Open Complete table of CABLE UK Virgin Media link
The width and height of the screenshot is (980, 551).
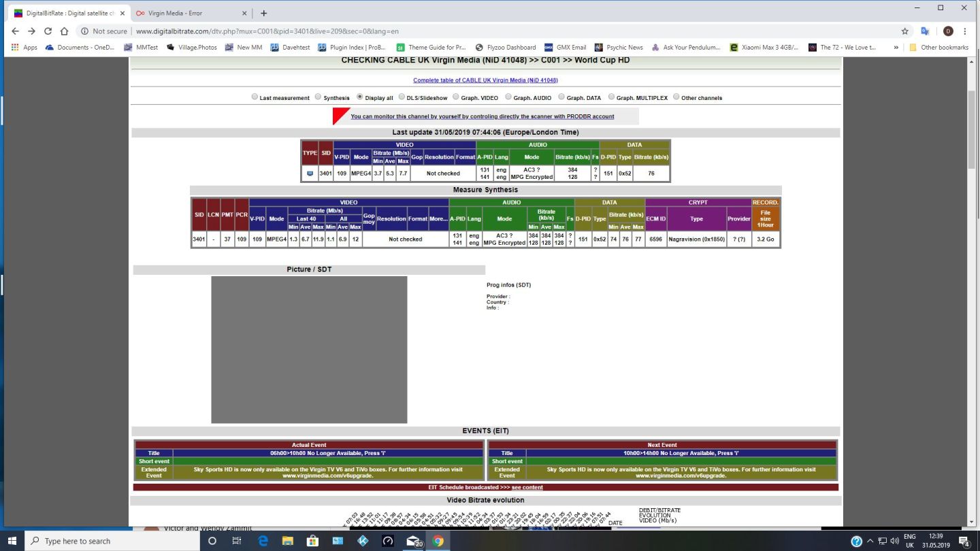pyautogui.click(x=485, y=80)
